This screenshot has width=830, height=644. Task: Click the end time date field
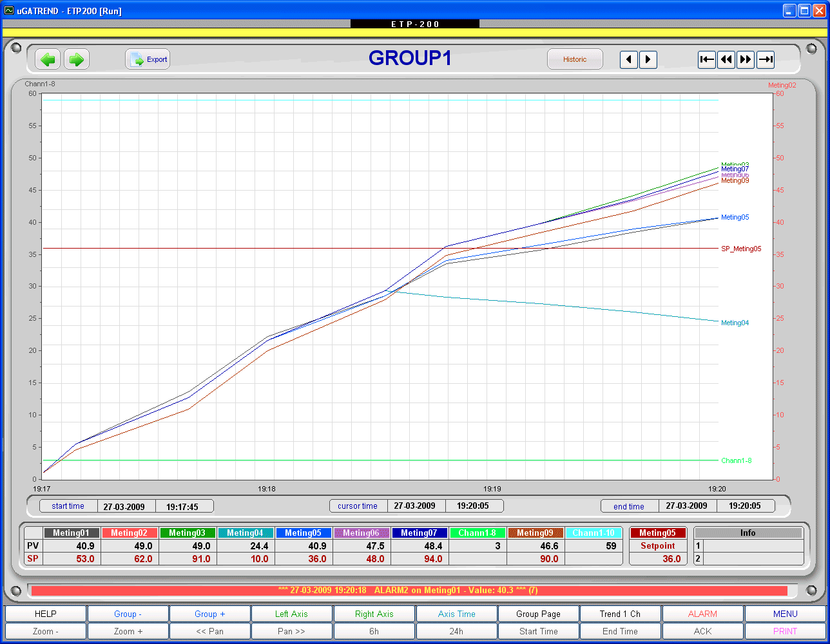point(687,506)
